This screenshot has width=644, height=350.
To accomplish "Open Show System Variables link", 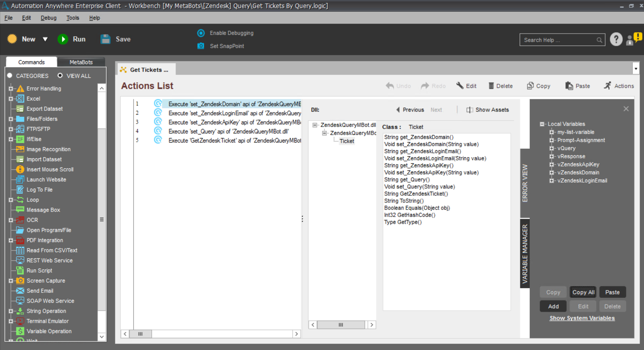I will pyautogui.click(x=582, y=318).
